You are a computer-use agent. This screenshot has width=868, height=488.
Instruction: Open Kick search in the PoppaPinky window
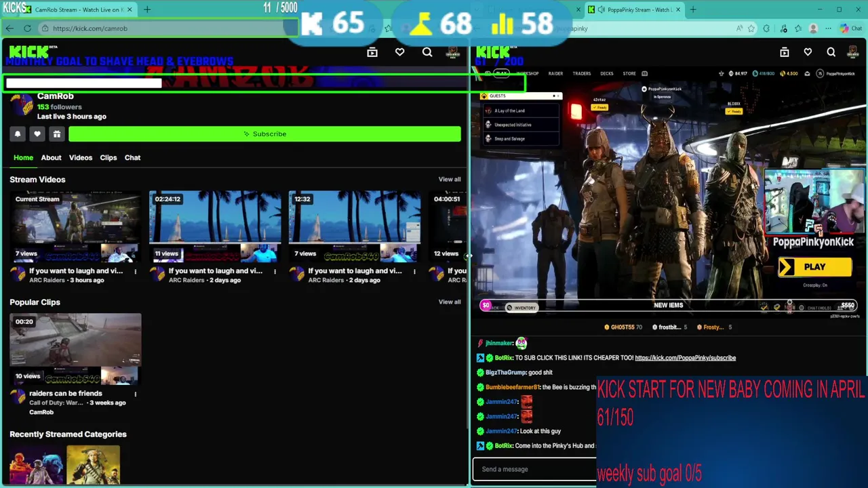click(x=831, y=52)
